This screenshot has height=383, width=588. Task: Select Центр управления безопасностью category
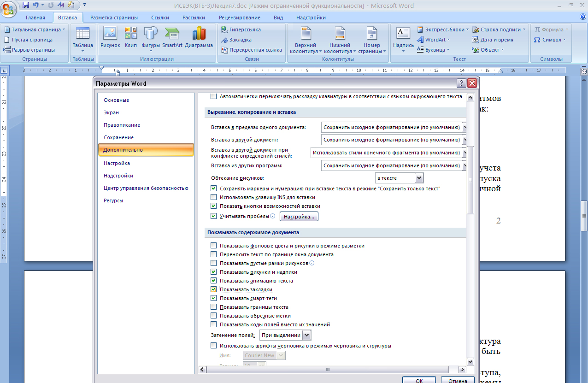146,188
